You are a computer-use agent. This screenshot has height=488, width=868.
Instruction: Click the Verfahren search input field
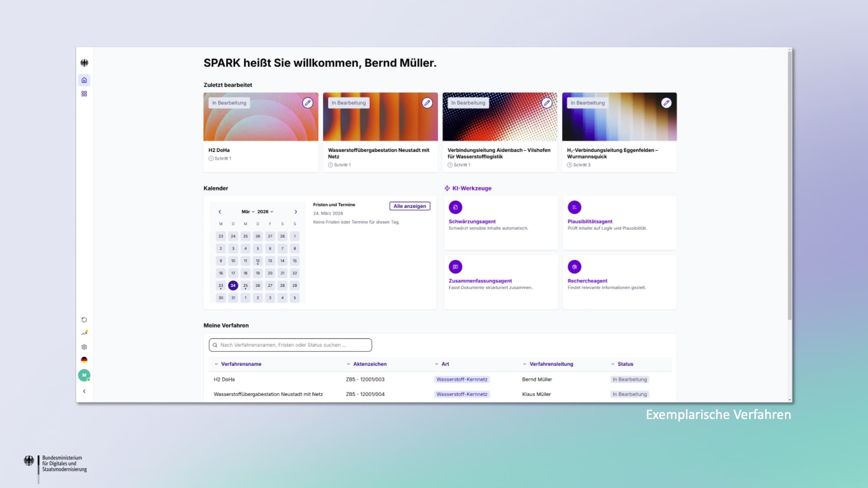click(290, 345)
